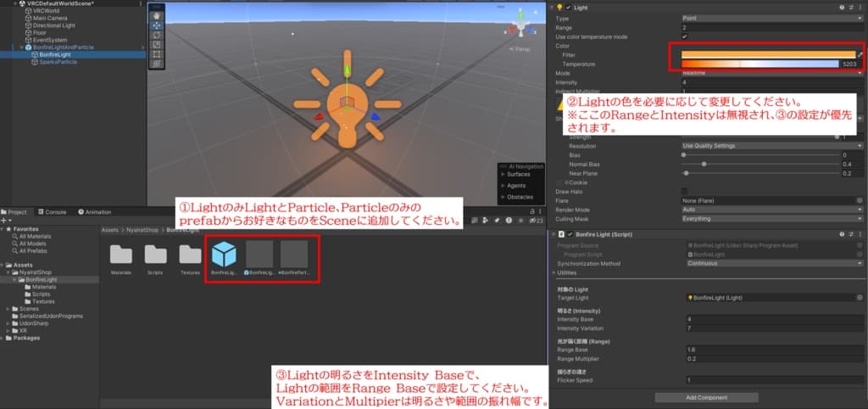Select the Hand tool in scene toolbar
The width and height of the screenshot is (868, 409).
click(156, 15)
